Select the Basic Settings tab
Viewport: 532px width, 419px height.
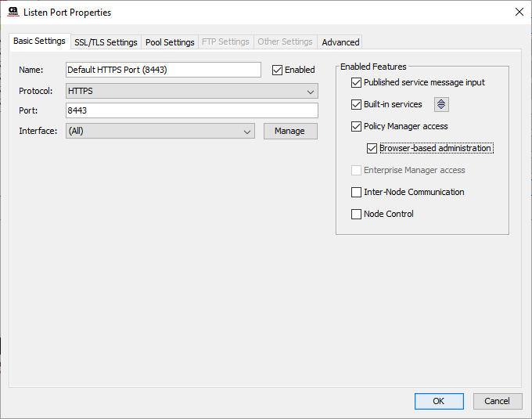click(39, 41)
